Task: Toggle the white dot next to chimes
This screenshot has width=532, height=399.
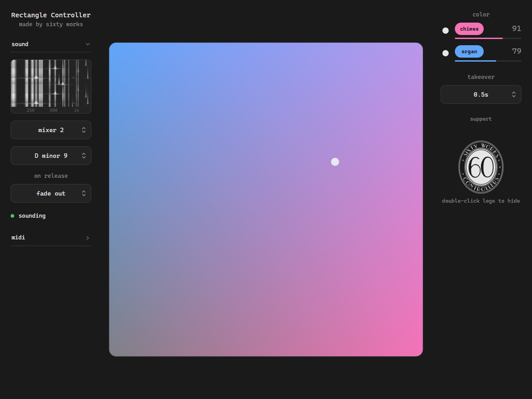Action: [x=446, y=31]
